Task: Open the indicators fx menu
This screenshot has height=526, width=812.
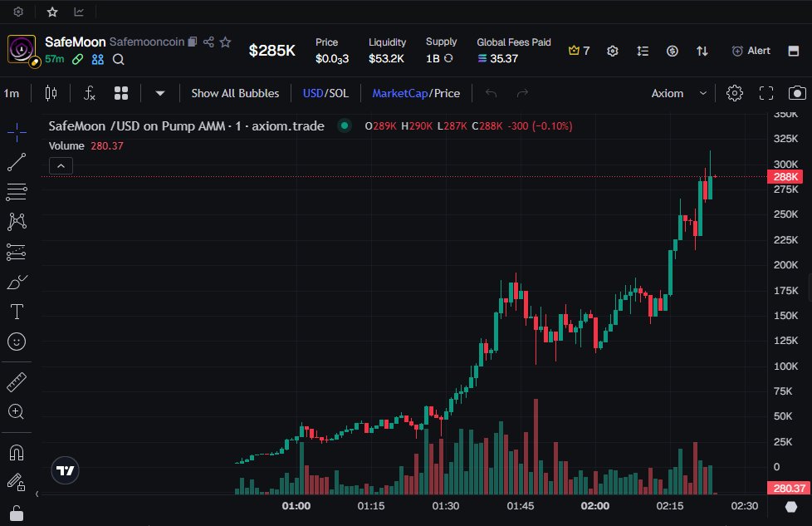Action: coord(90,93)
